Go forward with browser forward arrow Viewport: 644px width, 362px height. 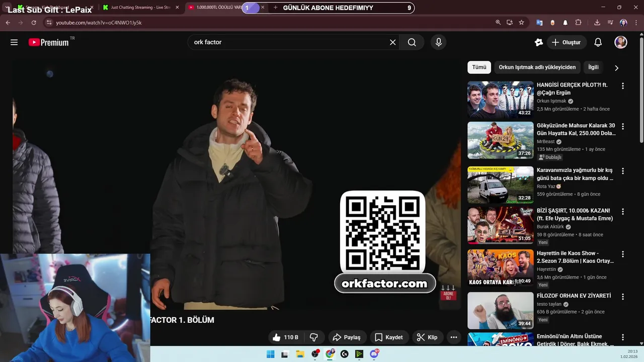point(21,23)
